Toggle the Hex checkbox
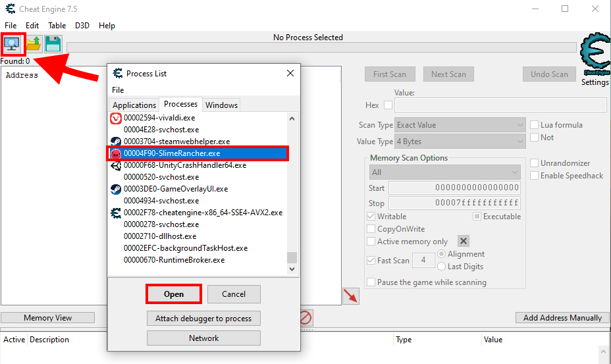611x364 pixels. [x=388, y=105]
